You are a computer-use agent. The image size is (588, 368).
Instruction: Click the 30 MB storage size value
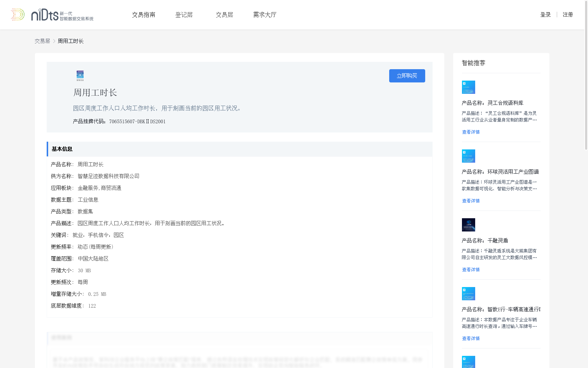tap(84, 270)
